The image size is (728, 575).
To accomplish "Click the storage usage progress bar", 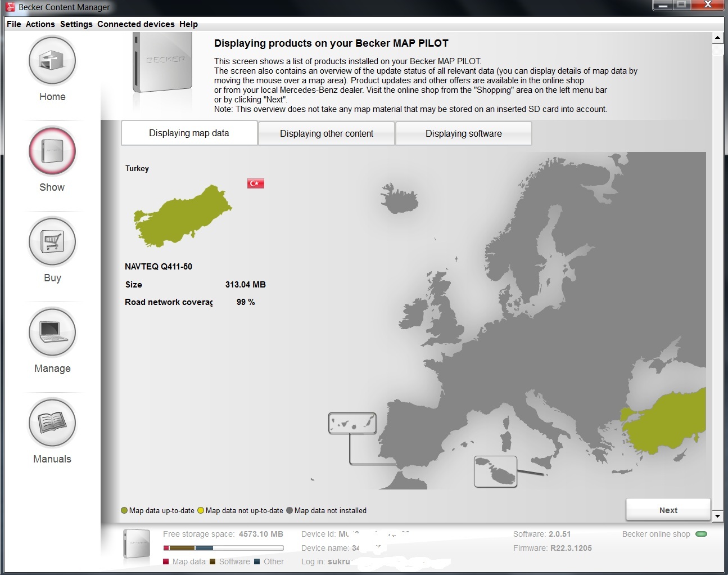I will (x=223, y=548).
